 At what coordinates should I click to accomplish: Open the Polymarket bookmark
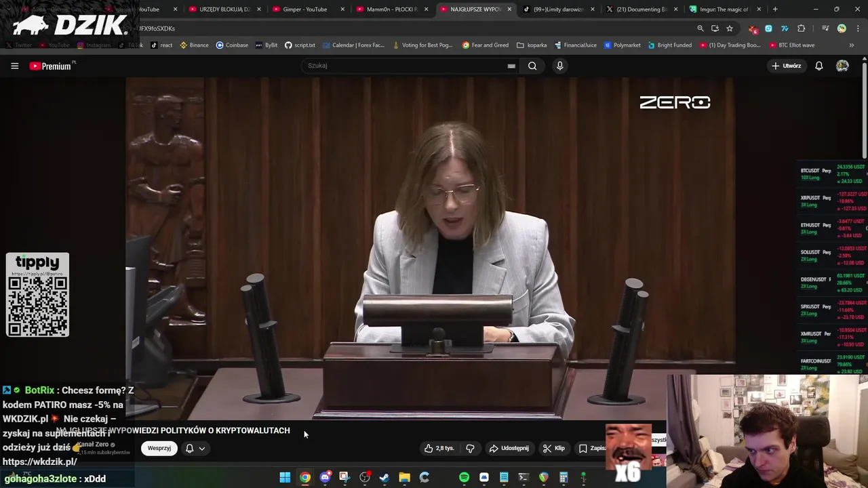pyautogui.click(x=622, y=45)
